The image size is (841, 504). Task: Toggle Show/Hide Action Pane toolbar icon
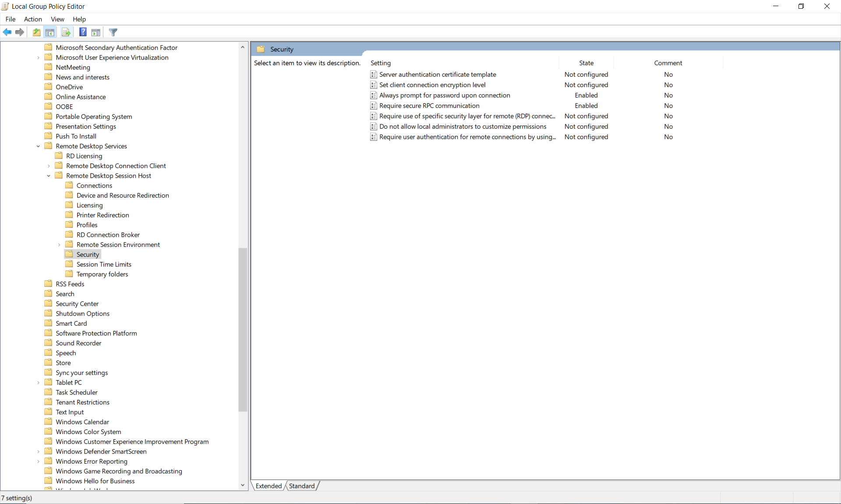pyautogui.click(x=96, y=32)
